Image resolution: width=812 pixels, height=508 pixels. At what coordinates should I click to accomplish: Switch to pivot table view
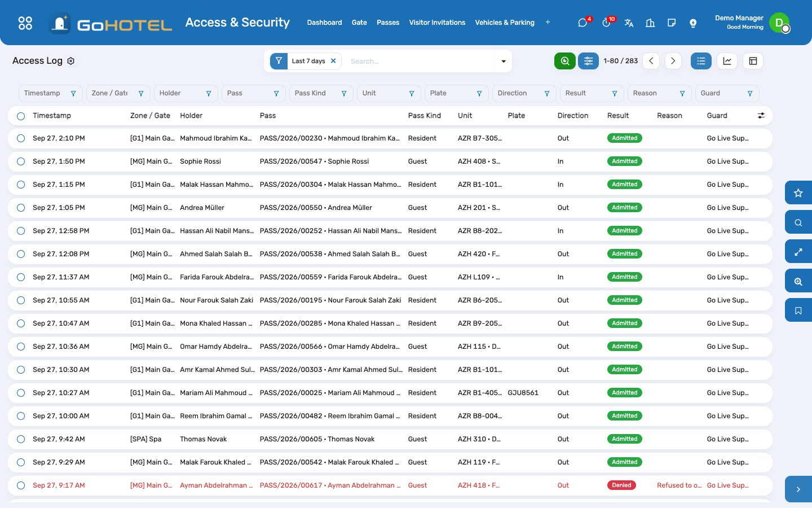(x=753, y=61)
